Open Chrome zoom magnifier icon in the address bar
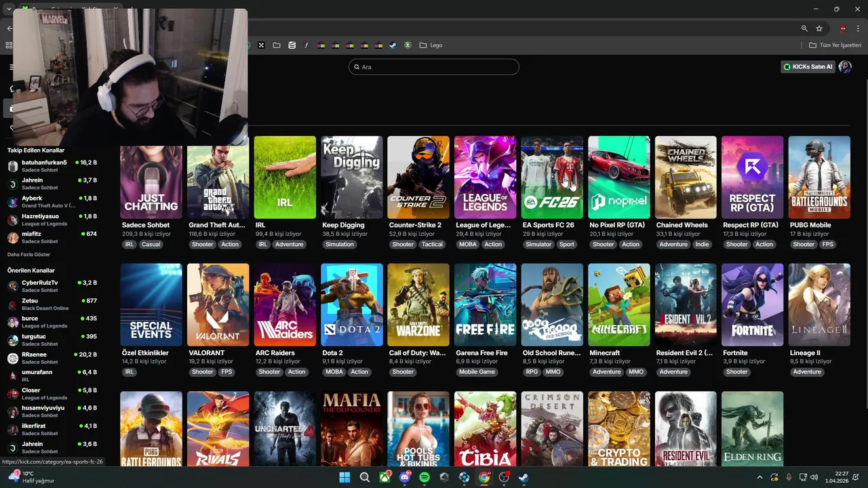The height and width of the screenshot is (488, 868). [804, 28]
